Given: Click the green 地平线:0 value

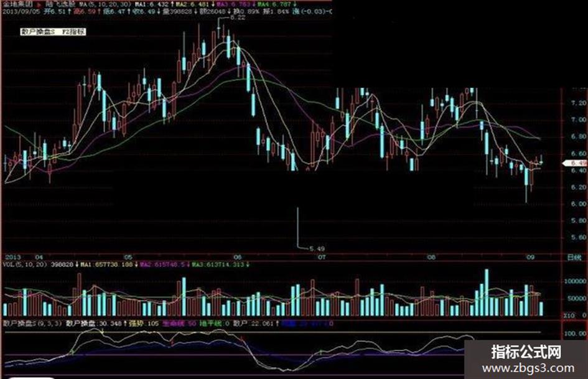Looking at the screenshot, I should point(215,323).
